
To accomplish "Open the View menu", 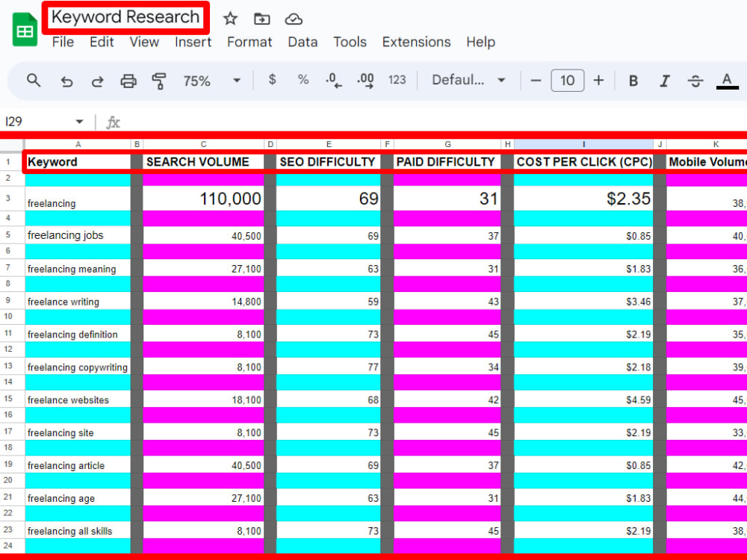I will (x=144, y=42).
